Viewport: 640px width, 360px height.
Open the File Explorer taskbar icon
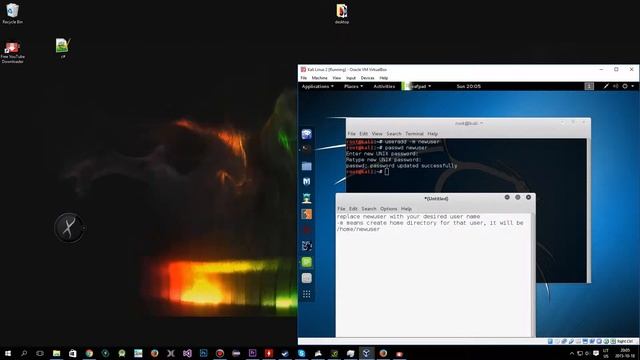coord(56,353)
